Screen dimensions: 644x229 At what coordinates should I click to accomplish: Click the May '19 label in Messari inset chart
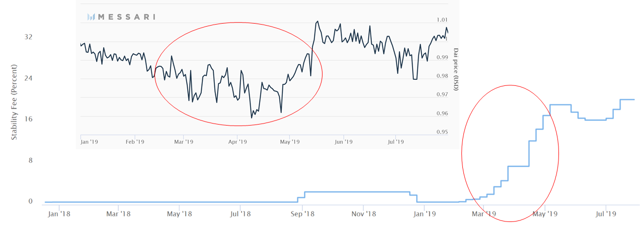click(290, 142)
